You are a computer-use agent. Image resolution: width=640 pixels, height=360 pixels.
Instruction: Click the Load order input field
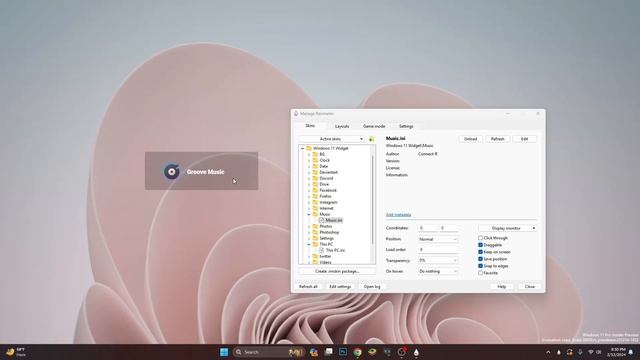438,249
